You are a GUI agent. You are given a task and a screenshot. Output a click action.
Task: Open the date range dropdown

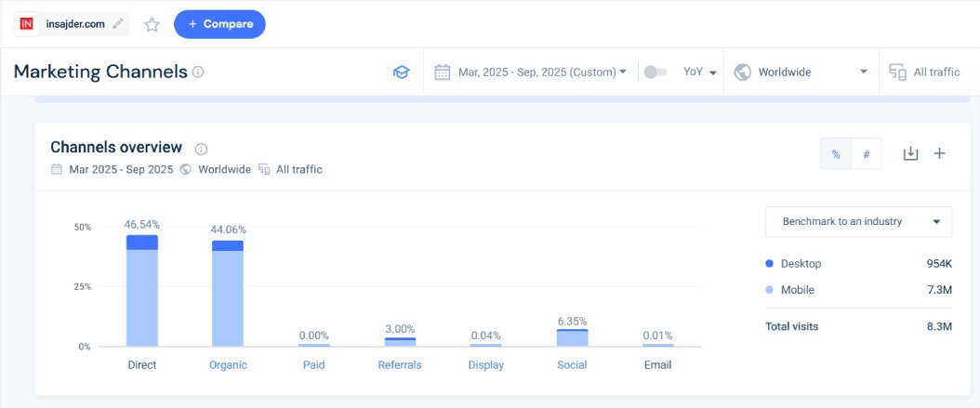tap(530, 72)
